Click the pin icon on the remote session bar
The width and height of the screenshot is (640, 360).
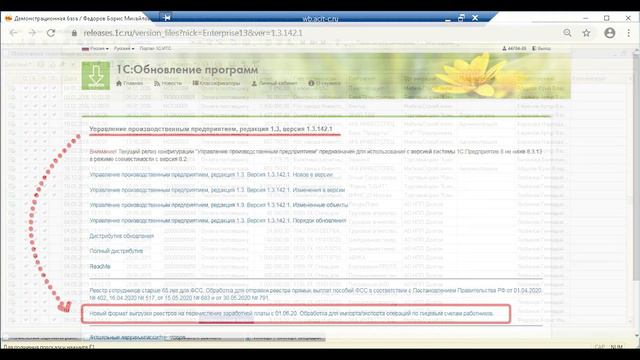coord(167,18)
